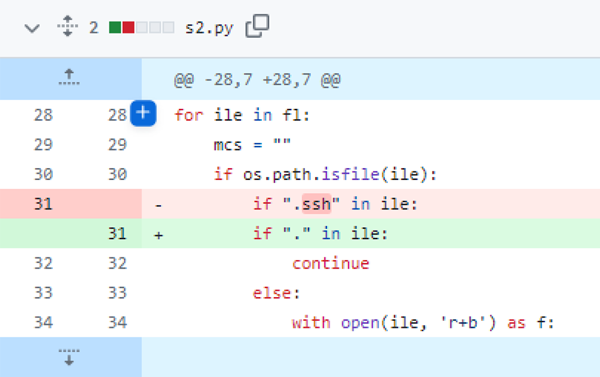Click right-column line number 34
The height and width of the screenshot is (377, 600).
(x=117, y=322)
